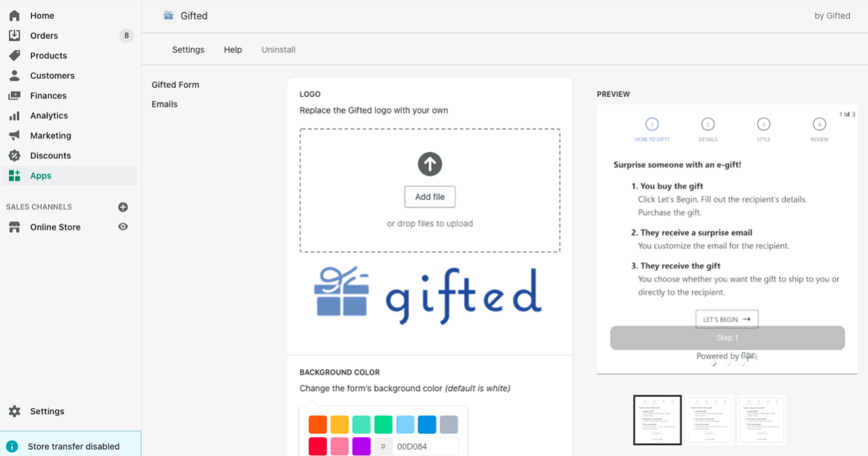Click the 'by Gifted' text in header
This screenshot has width=868, height=456.
click(832, 16)
